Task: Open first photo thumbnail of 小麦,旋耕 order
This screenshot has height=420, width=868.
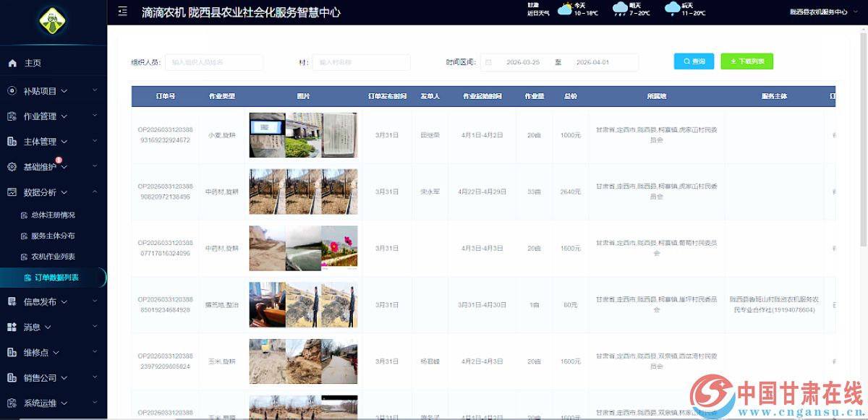Action: 267,135
